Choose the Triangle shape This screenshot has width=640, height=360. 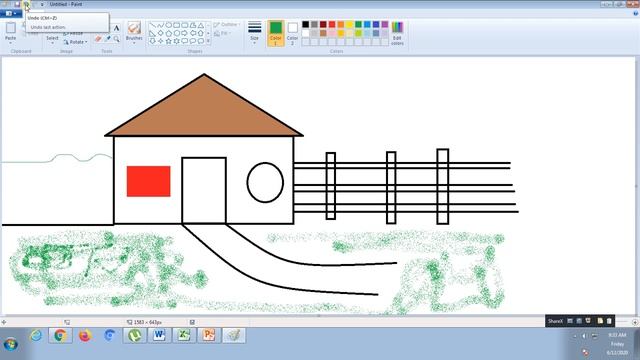click(x=201, y=25)
